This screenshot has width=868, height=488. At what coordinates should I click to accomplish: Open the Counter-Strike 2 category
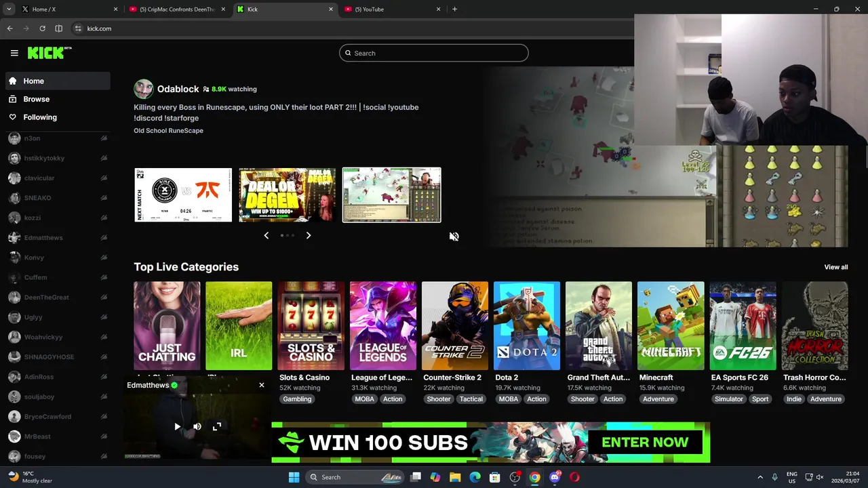[455, 326]
